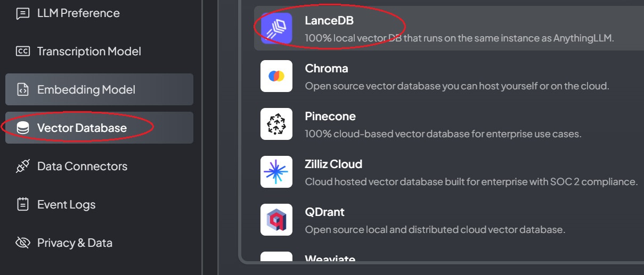644x275 pixels.
Task: Click the Zilliz Cloud starburst icon
Action: click(276, 172)
